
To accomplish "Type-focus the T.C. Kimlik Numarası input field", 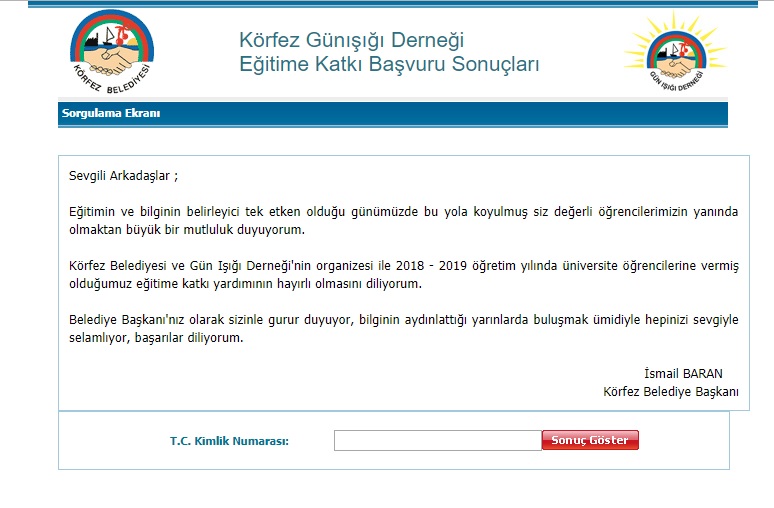I will [437, 441].
